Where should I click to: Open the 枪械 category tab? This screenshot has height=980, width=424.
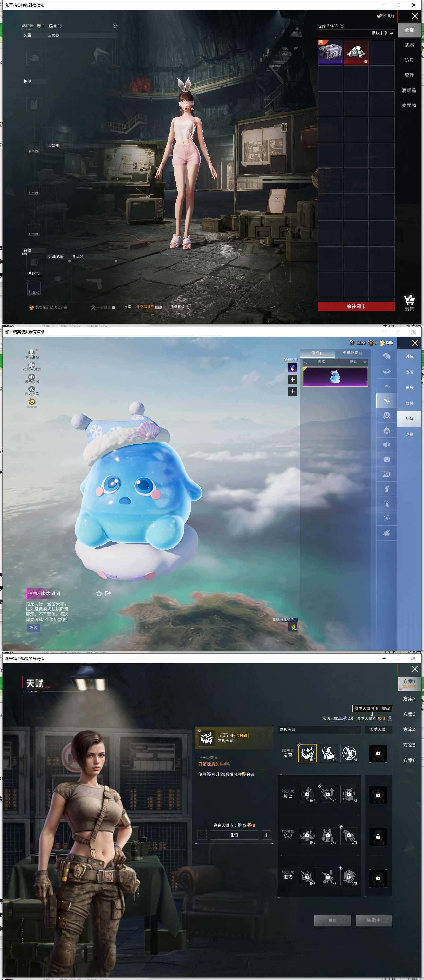click(x=409, y=372)
